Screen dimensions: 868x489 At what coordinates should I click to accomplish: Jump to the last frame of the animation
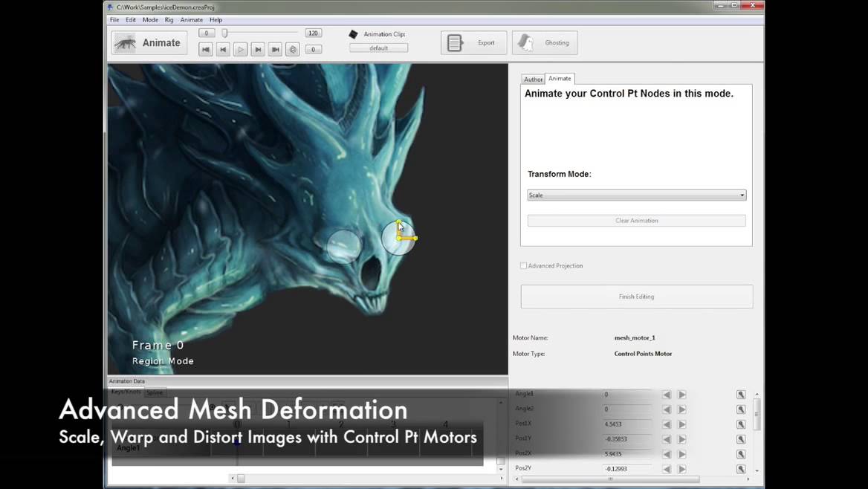275,49
